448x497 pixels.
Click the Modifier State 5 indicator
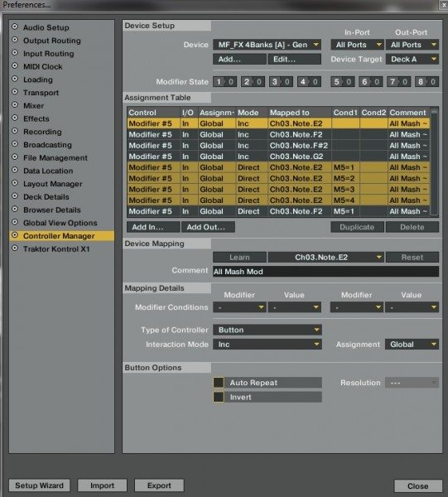point(343,82)
